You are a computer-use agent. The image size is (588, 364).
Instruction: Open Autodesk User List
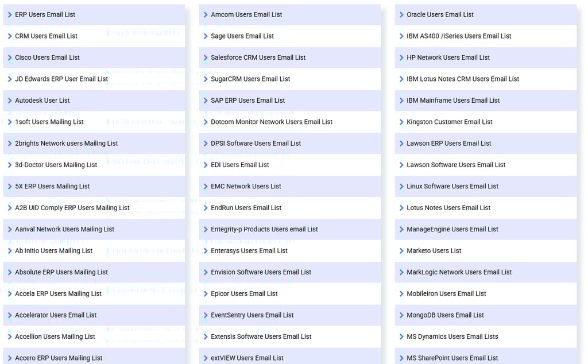click(x=42, y=100)
